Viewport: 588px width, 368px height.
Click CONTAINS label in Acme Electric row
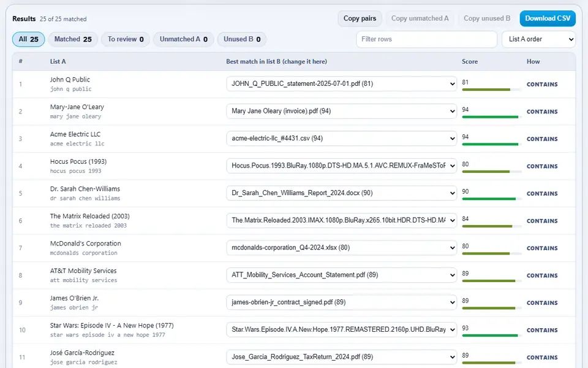(542, 139)
